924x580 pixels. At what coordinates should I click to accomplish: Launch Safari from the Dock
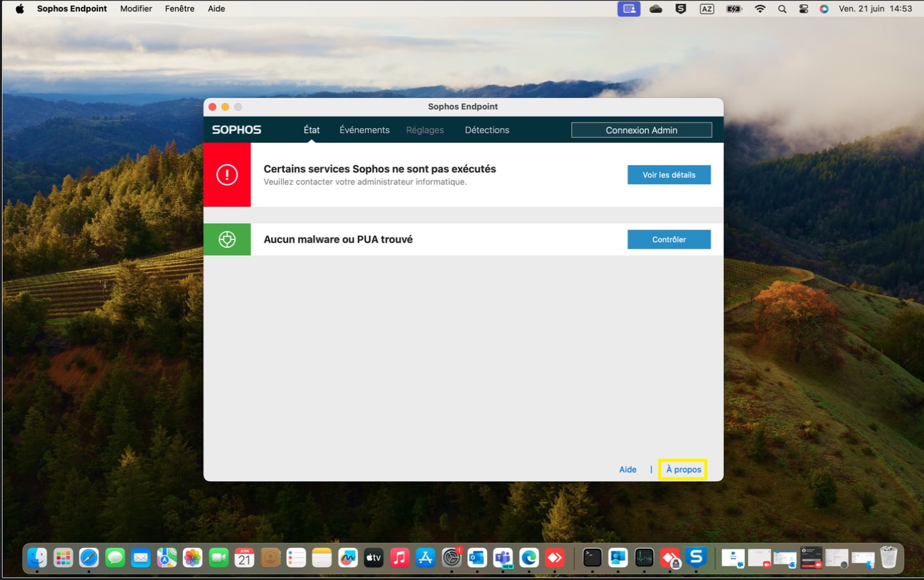click(89, 558)
